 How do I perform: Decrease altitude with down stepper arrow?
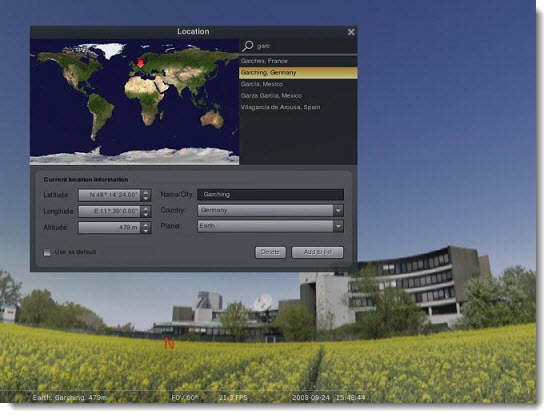point(146,230)
